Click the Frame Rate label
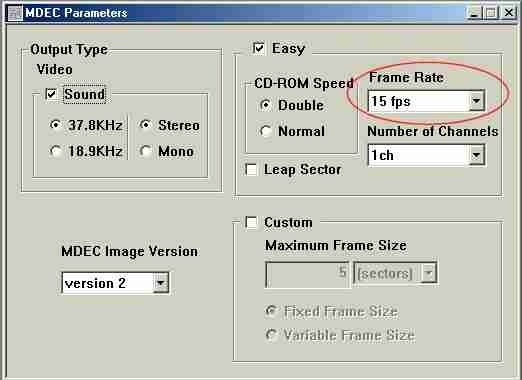 406,77
